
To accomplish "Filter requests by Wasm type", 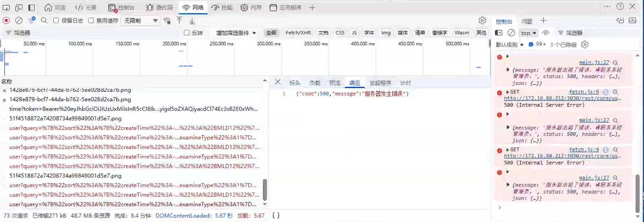I will pyautogui.click(x=461, y=33).
